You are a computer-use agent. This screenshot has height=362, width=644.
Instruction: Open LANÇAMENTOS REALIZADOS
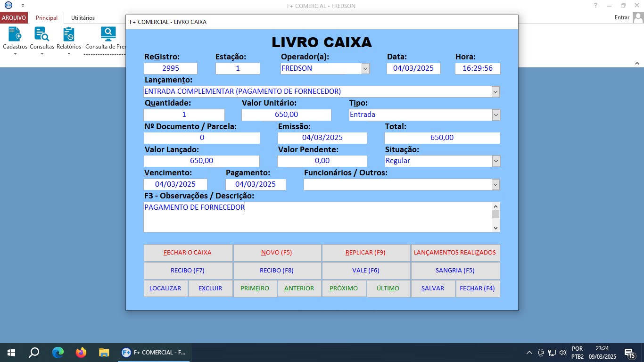(455, 253)
